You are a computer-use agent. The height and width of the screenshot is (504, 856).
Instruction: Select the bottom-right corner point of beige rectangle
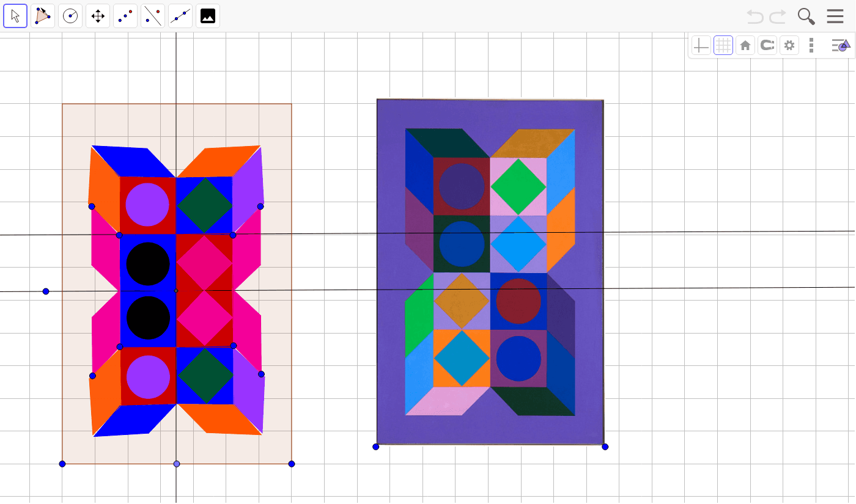[292, 464]
